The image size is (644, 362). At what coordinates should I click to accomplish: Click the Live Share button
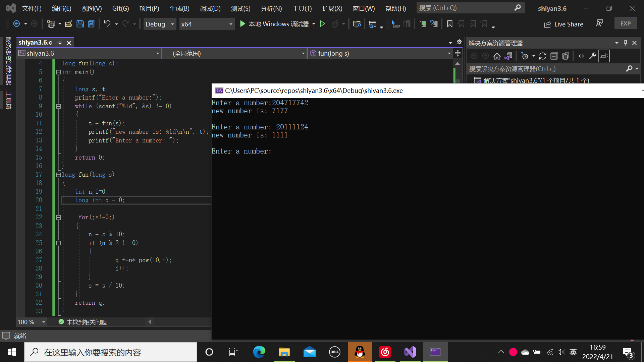[563, 24]
